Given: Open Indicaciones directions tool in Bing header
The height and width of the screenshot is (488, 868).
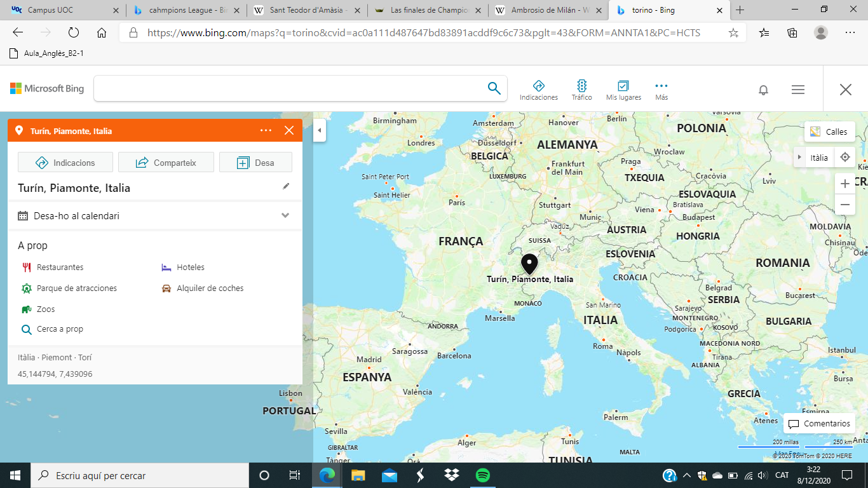Looking at the screenshot, I should [538, 90].
